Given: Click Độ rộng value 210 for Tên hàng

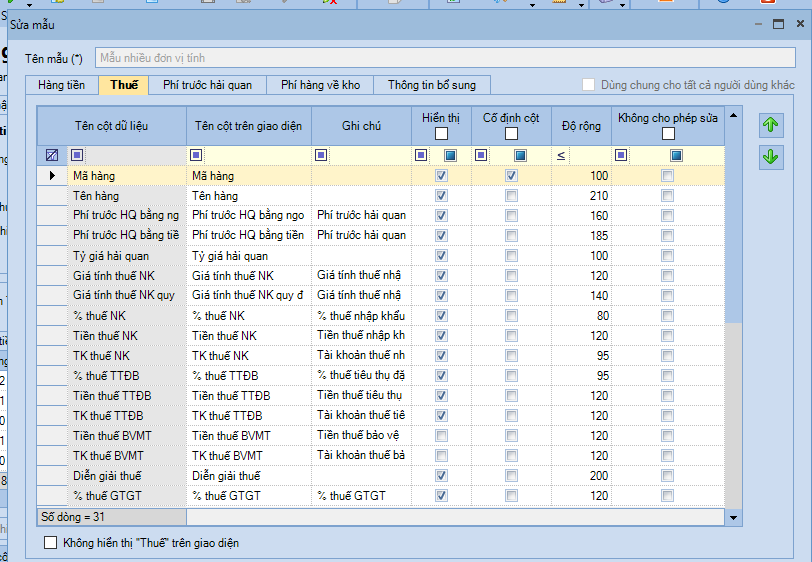Looking at the screenshot, I should (x=581, y=196).
